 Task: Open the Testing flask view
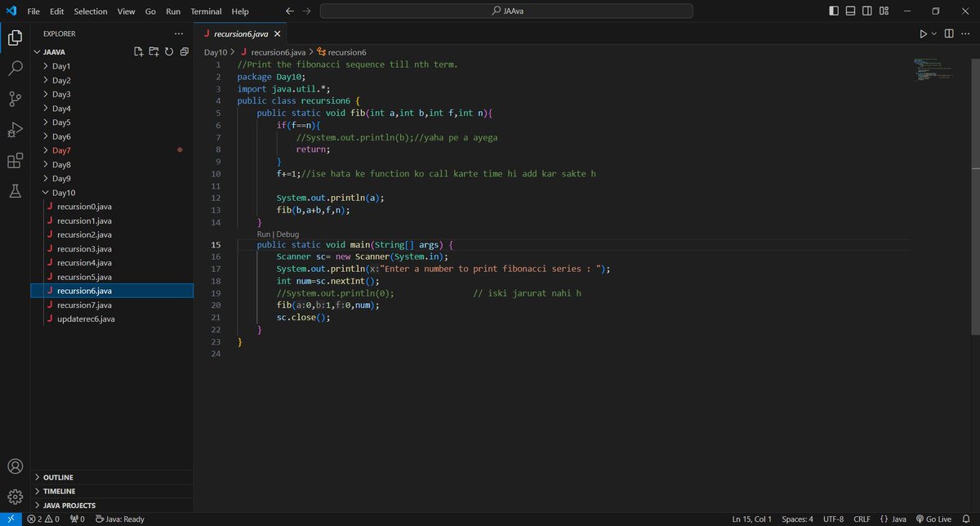[15, 190]
